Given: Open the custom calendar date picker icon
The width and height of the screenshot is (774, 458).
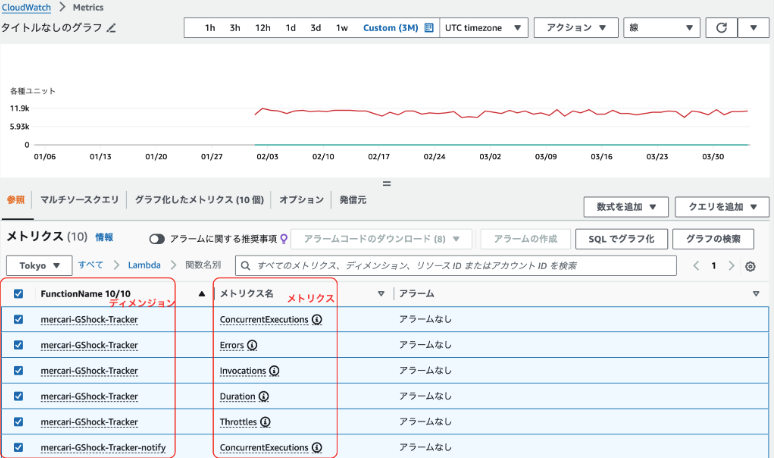Looking at the screenshot, I should [429, 28].
